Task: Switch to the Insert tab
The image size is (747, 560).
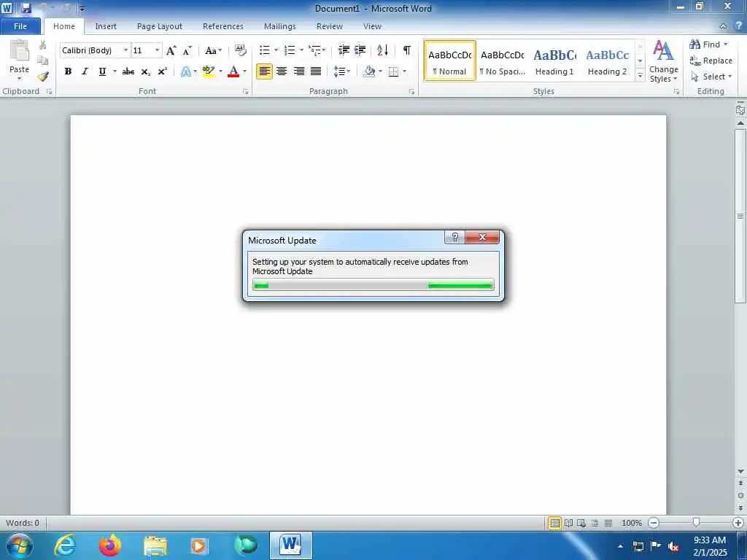Action: (106, 26)
